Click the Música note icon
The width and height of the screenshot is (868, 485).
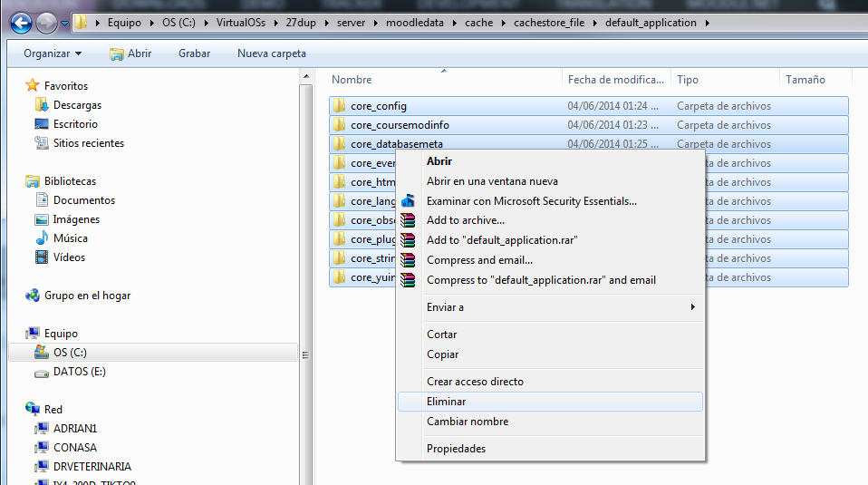click(42, 238)
